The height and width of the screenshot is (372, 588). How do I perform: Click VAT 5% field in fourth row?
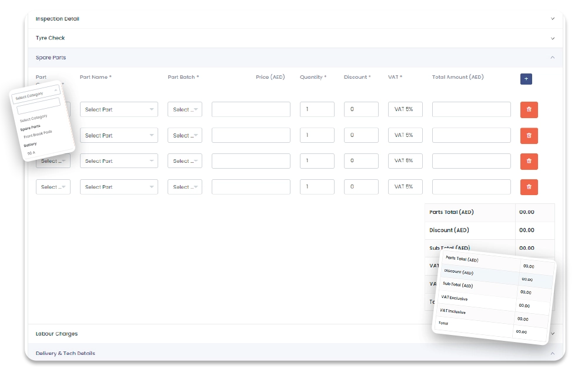[x=405, y=186]
